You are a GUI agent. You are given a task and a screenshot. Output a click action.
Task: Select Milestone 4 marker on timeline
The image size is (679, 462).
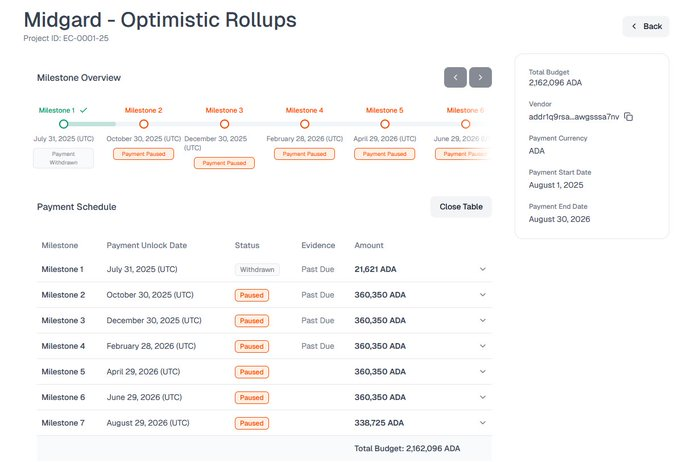(304, 124)
